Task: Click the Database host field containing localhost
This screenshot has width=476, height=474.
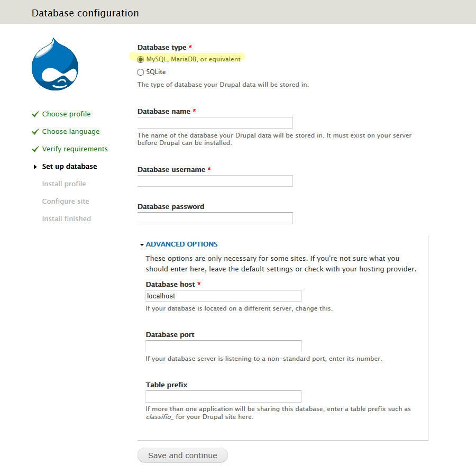Action: [223, 296]
